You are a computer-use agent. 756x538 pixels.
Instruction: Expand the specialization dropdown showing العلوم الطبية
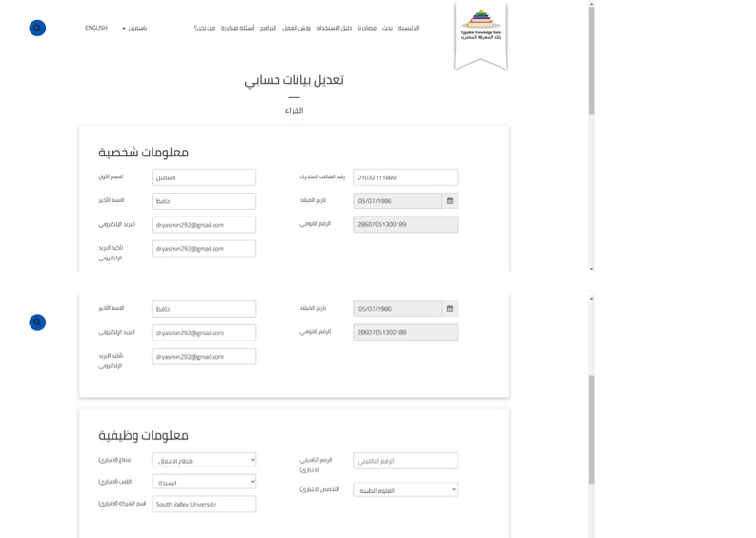(x=405, y=489)
